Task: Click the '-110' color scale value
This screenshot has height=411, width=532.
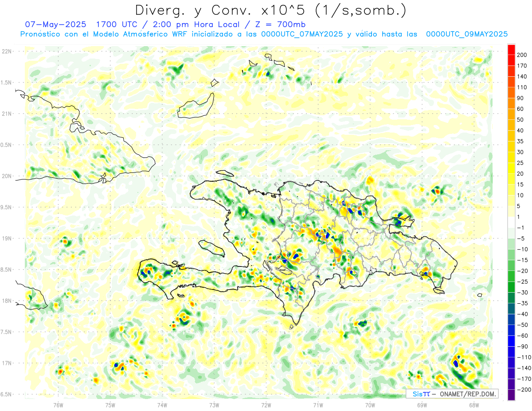Action: [524, 357]
